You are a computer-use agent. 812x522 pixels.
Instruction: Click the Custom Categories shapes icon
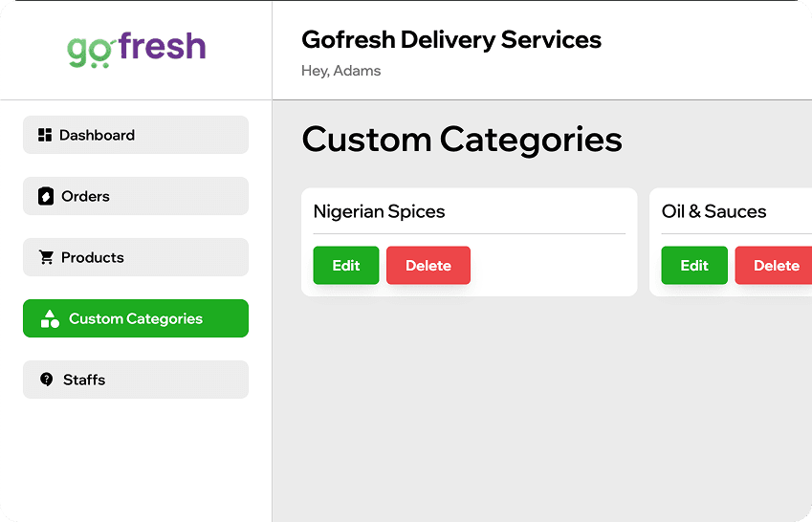click(51, 319)
